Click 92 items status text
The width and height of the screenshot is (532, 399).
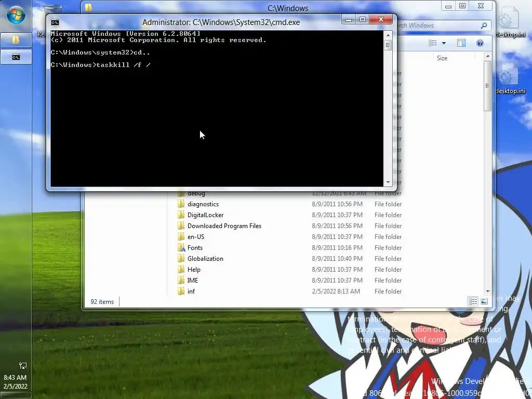102,302
